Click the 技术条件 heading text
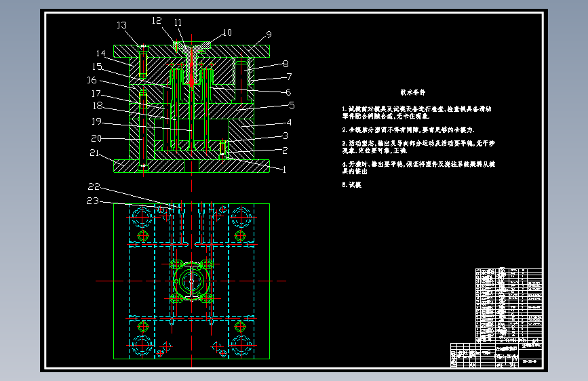Screen dimensions: 588x381 point(413,92)
